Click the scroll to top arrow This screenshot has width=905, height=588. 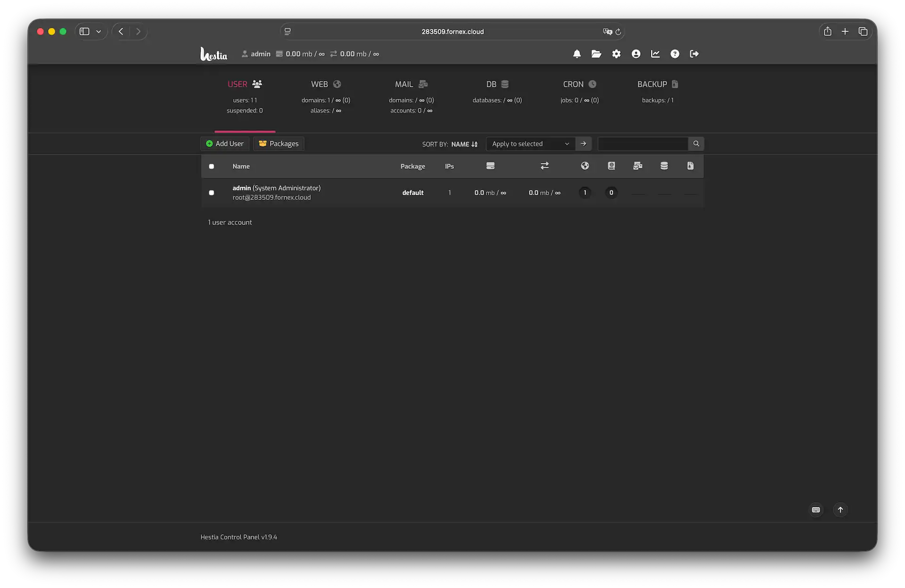(840, 510)
